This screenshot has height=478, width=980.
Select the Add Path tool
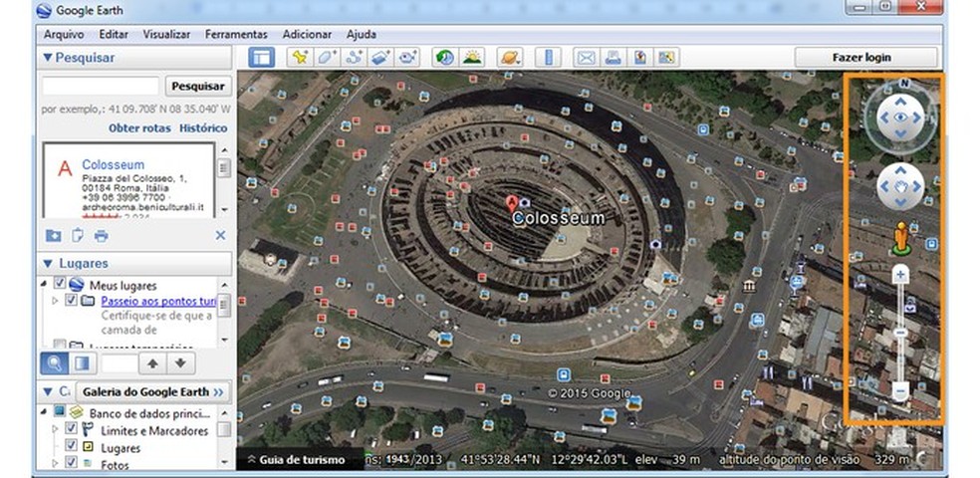click(x=355, y=58)
